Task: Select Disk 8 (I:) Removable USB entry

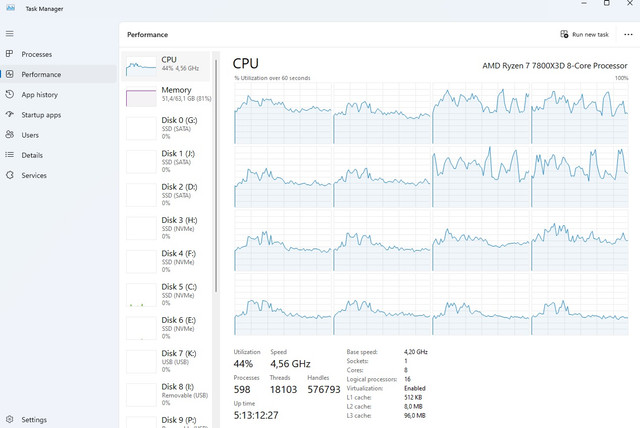Action: tap(167, 395)
